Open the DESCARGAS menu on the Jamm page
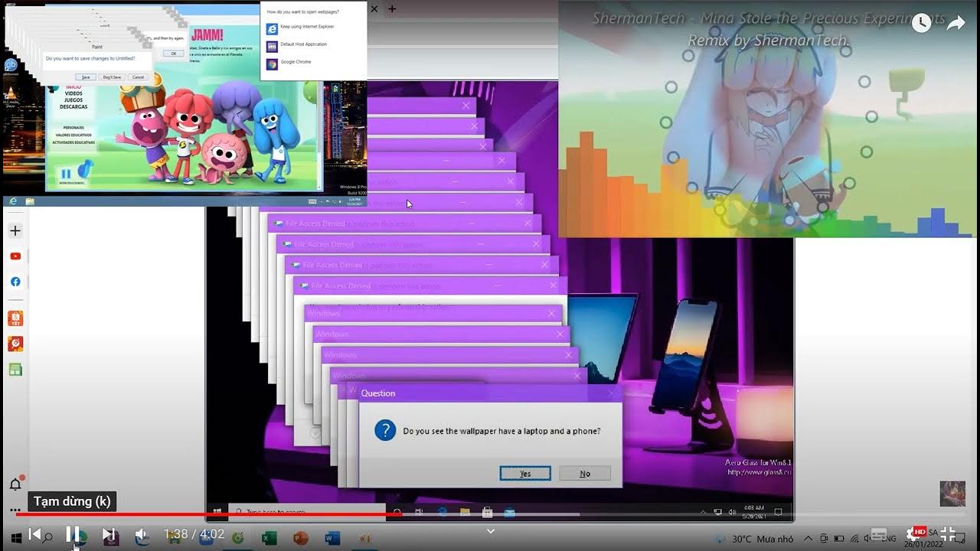 [73, 106]
